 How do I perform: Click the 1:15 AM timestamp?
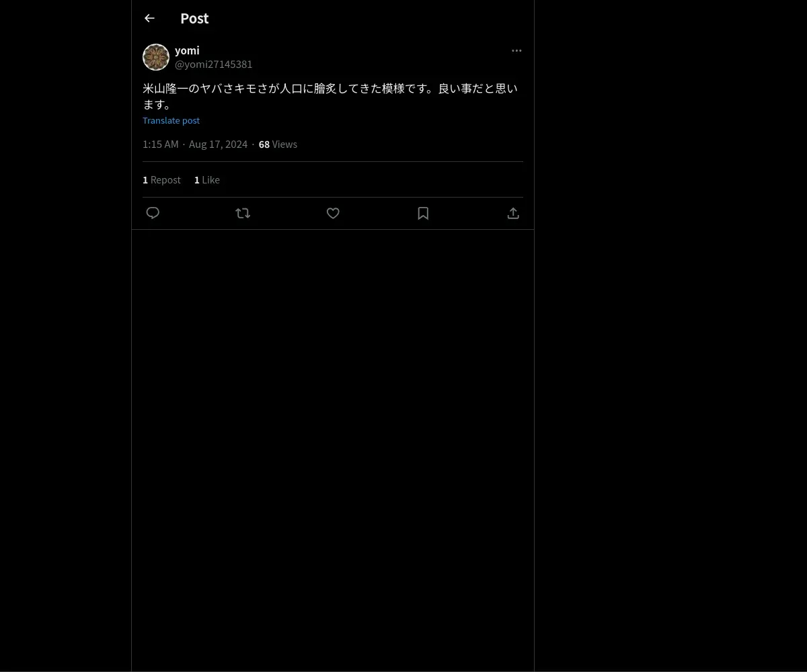(161, 144)
